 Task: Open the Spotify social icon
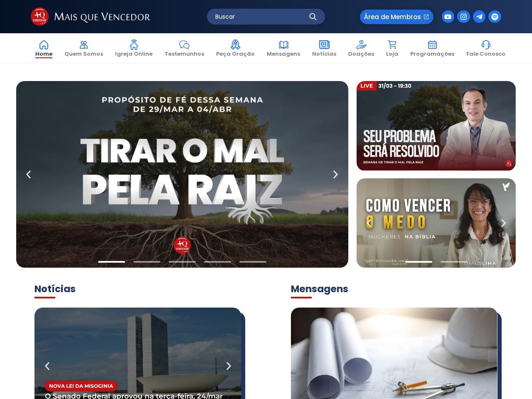coord(495,17)
